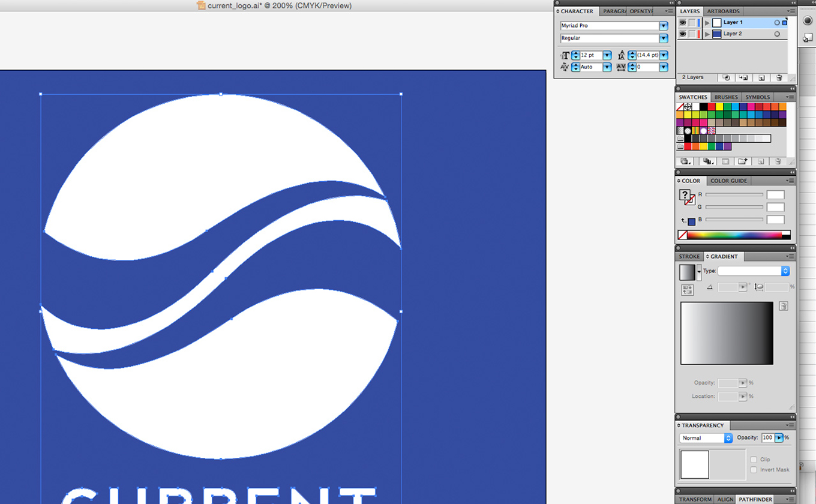Viewport: 816px width, 504px height.
Task: Click Create New Sublayer icon
Action: coord(743,77)
